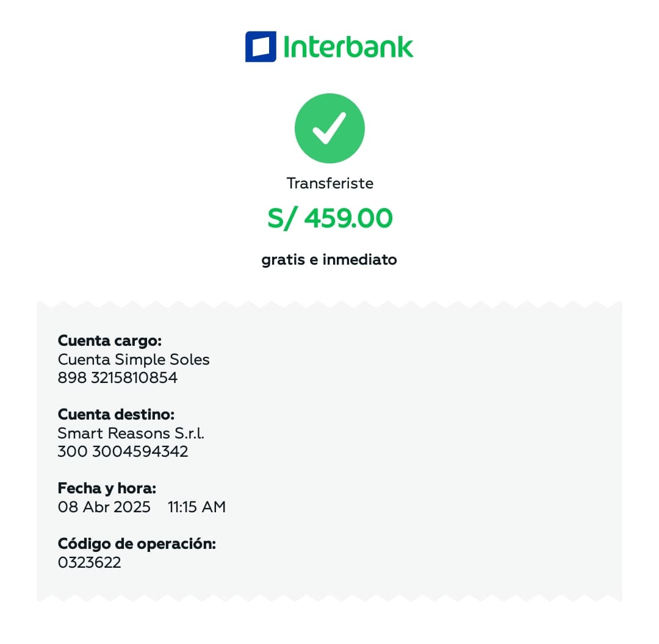The image size is (659, 644).
Task: Click the Cuenta cargo label
Action: [x=110, y=341]
